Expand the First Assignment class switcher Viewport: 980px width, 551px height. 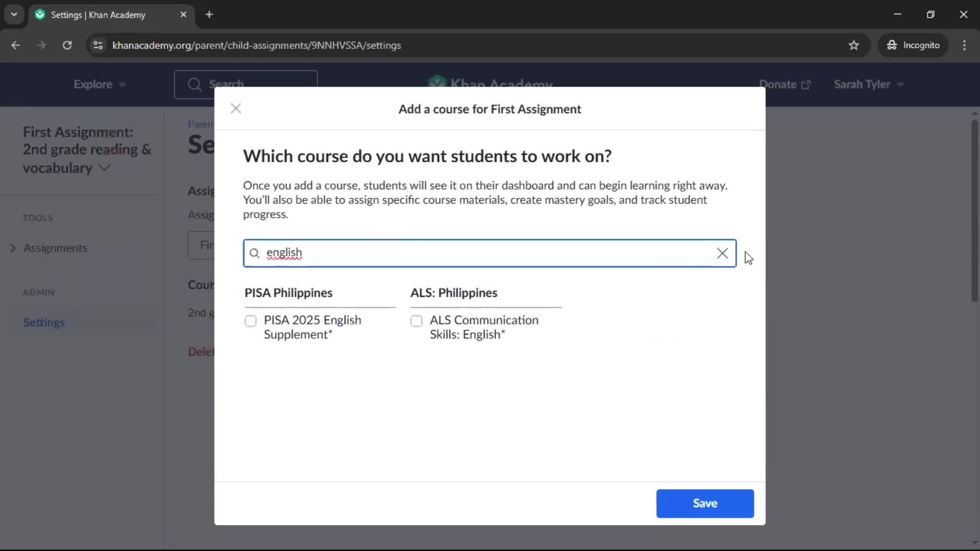click(x=87, y=149)
